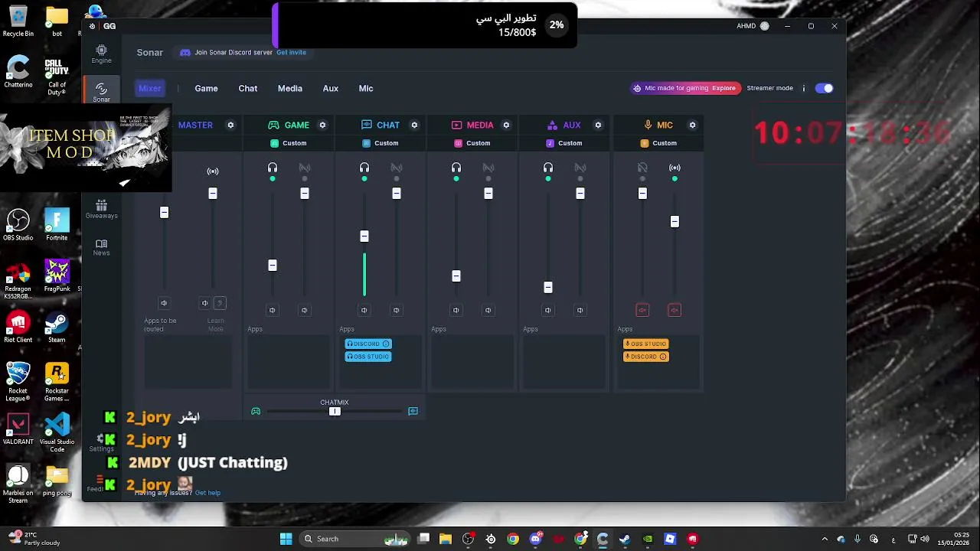Click the ChatMix chat icon
The width and height of the screenshot is (980, 551).
(x=413, y=411)
